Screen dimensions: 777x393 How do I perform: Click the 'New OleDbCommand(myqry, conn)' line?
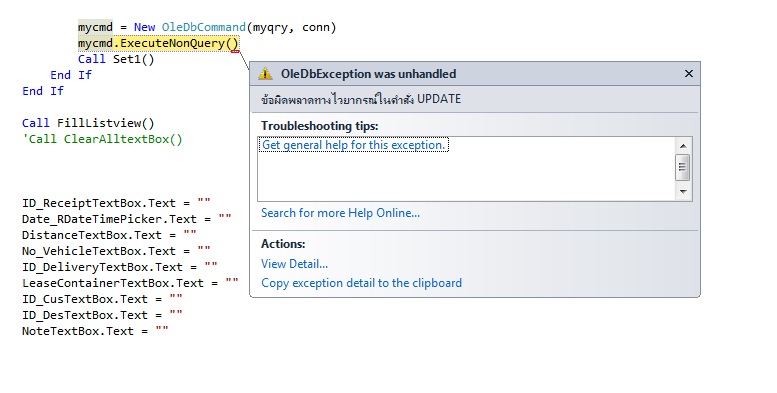coord(207,27)
